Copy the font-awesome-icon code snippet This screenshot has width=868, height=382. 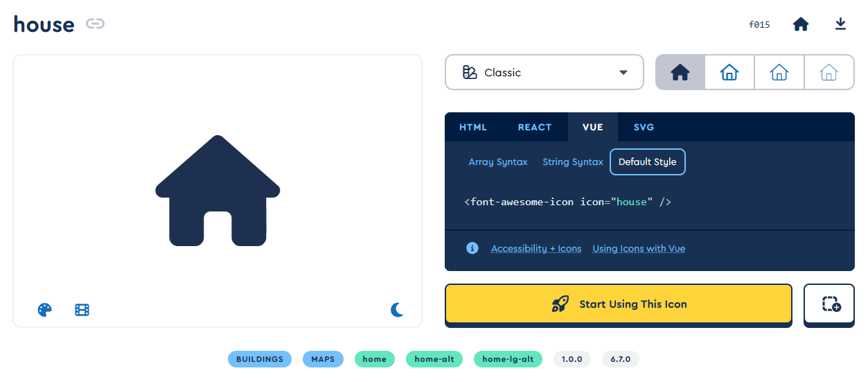point(568,202)
